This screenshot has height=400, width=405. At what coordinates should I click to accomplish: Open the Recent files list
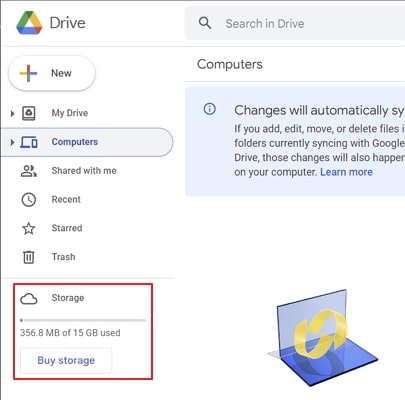click(x=66, y=199)
